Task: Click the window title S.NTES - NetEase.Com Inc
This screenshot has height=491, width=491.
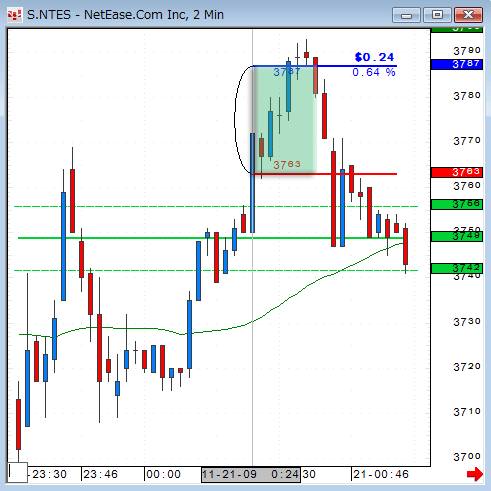Action: 125,15
